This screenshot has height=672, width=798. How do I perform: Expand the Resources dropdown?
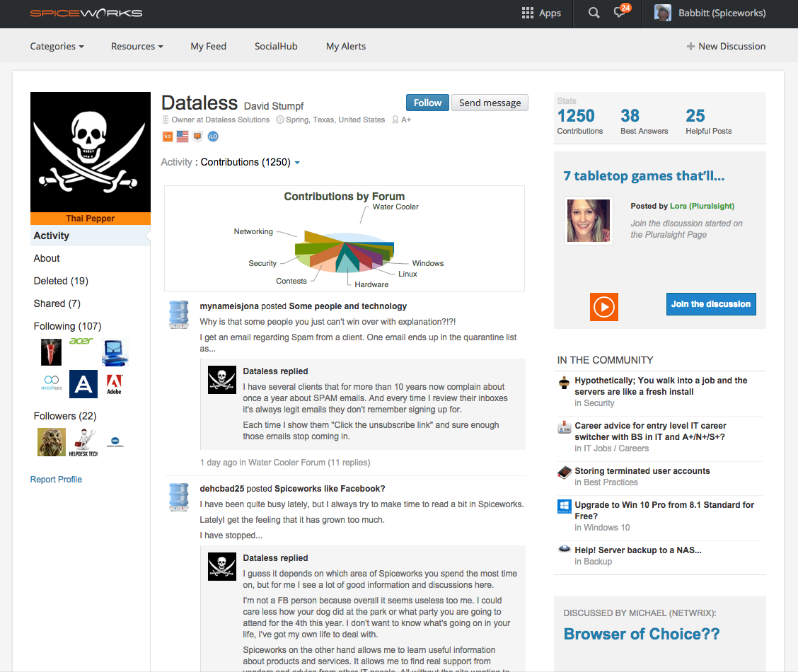pyautogui.click(x=137, y=46)
